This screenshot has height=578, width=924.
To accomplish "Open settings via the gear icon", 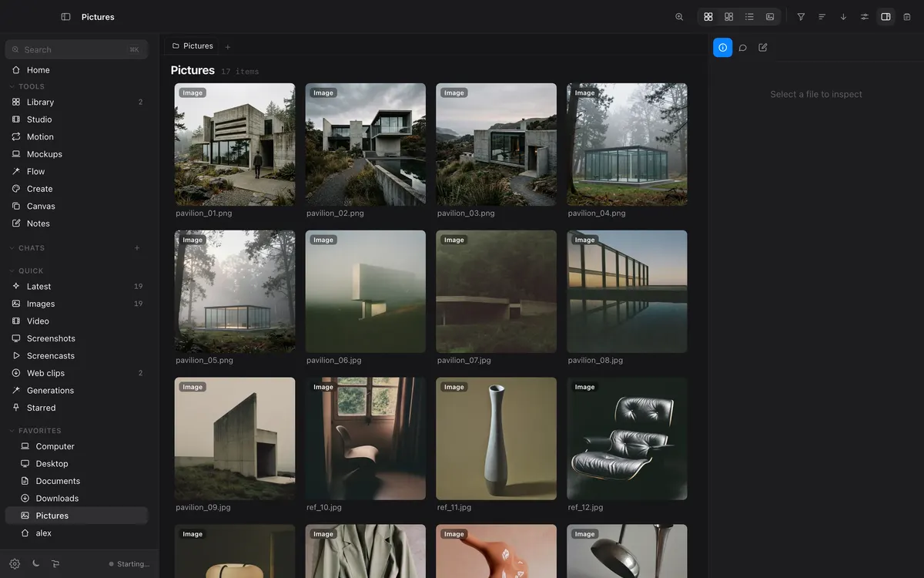I will 15,563.
